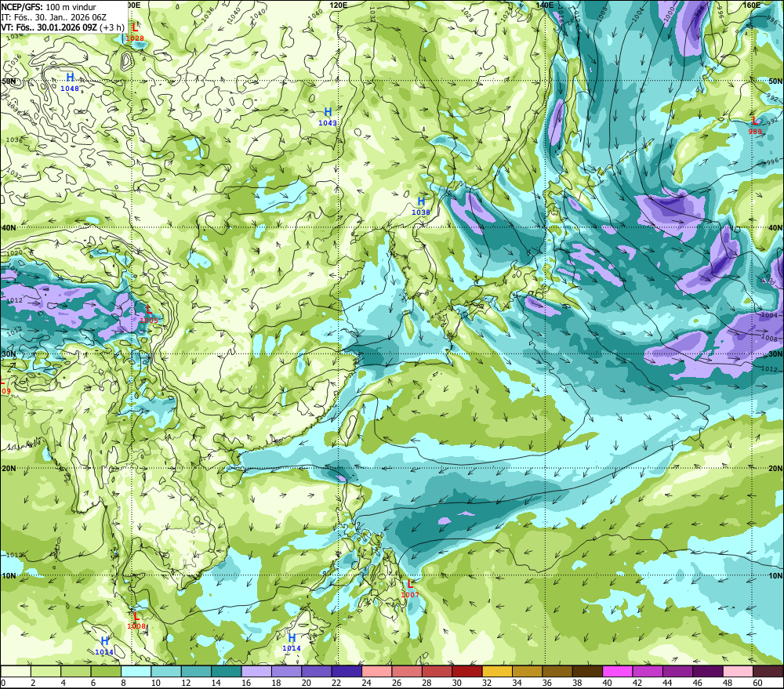Select the green 6–8 legend swatch
Viewport: 784px width, 689px height.
(106, 671)
